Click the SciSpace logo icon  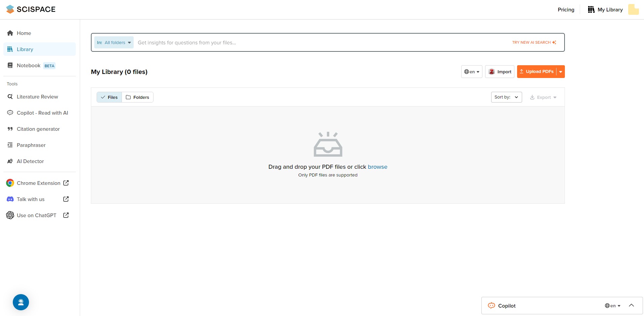point(10,9)
